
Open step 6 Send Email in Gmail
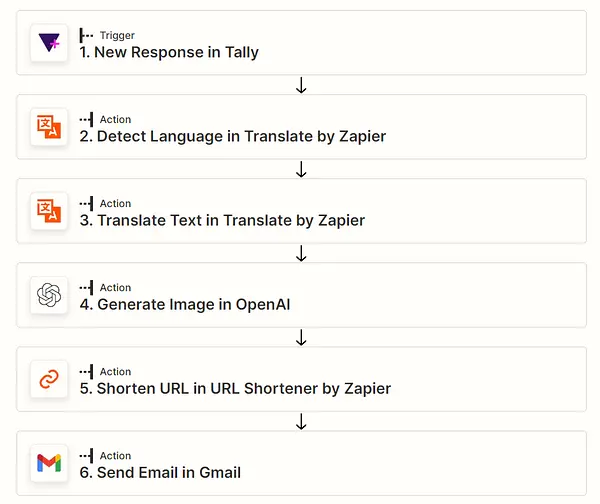[x=301, y=463]
